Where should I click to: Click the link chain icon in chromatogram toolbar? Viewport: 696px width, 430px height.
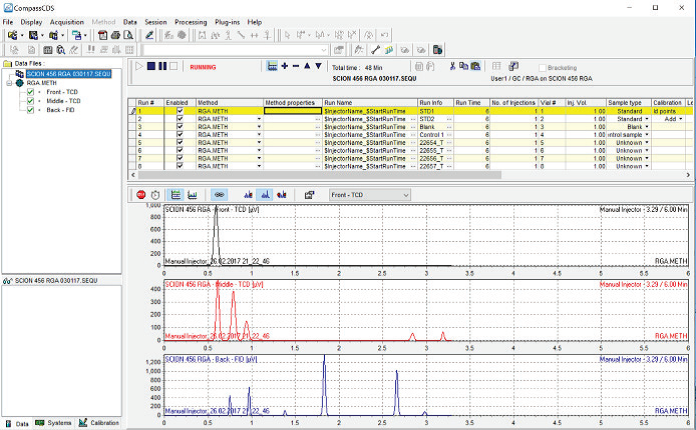[220, 194]
